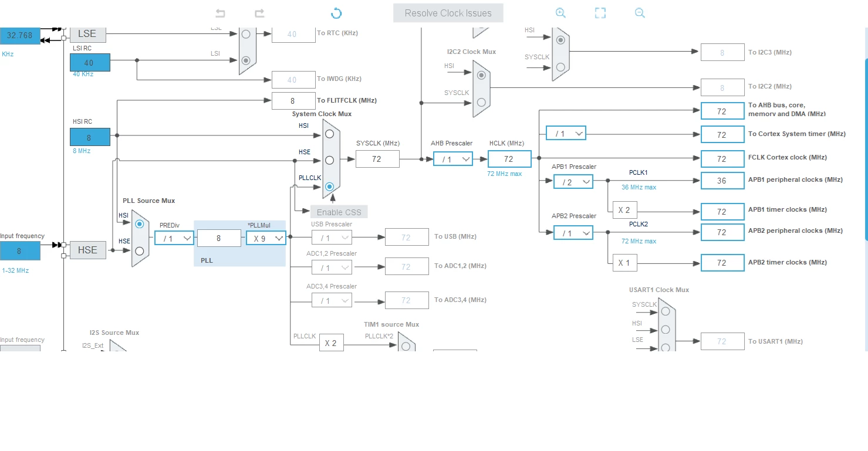This screenshot has height=451, width=868.
Task: Open the ADC3,4 Prescaler dropdown
Action: pyautogui.click(x=332, y=300)
